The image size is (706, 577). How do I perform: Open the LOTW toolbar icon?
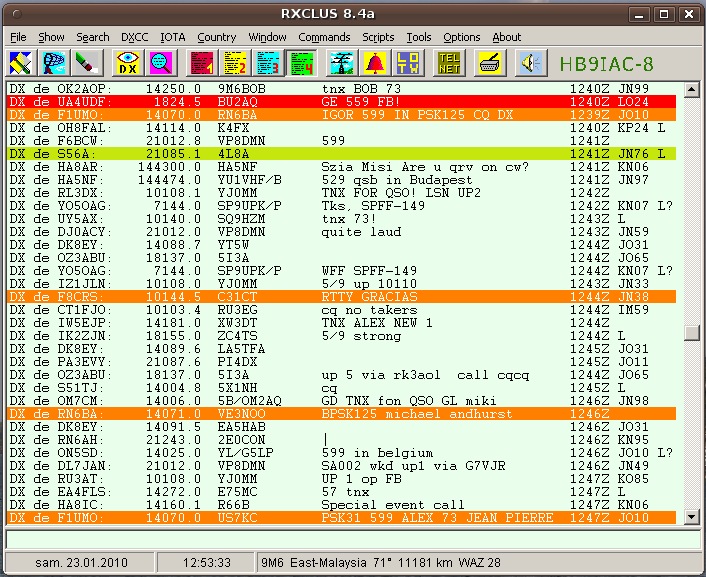click(x=408, y=63)
